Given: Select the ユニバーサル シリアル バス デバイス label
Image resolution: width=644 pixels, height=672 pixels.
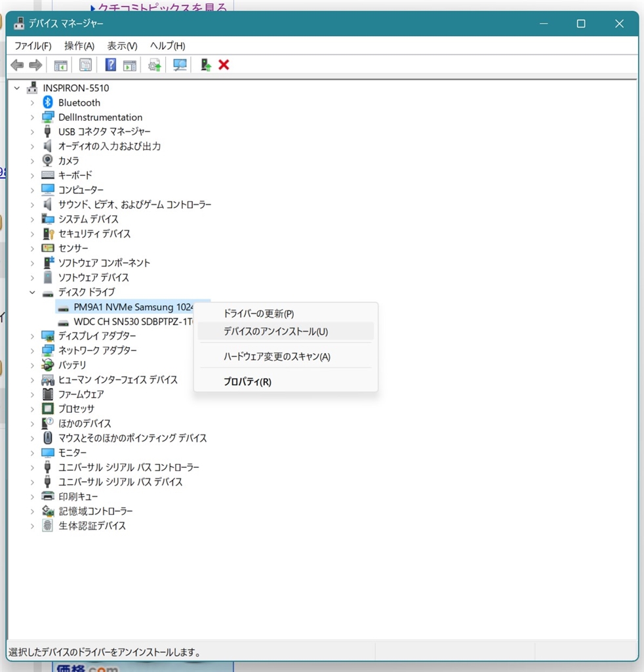Looking at the screenshot, I should [120, 482].
